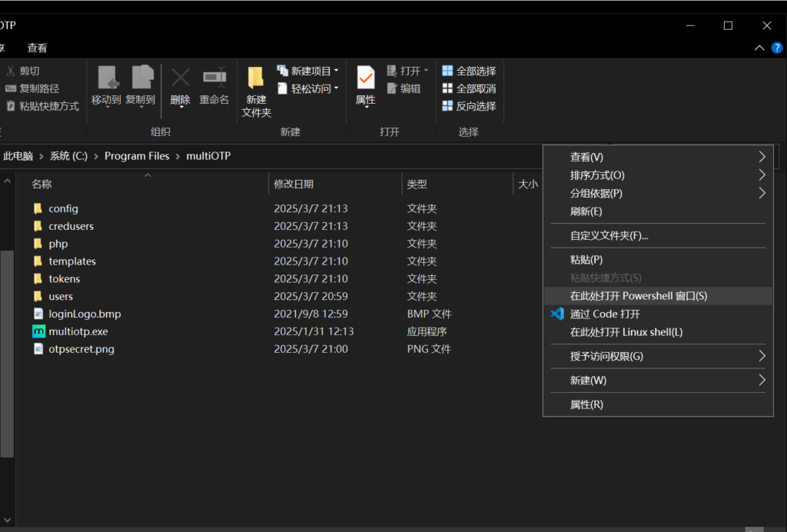Click the VS Code icon in context menu
Screen dimensions: 787x532
tap(558, 314)
